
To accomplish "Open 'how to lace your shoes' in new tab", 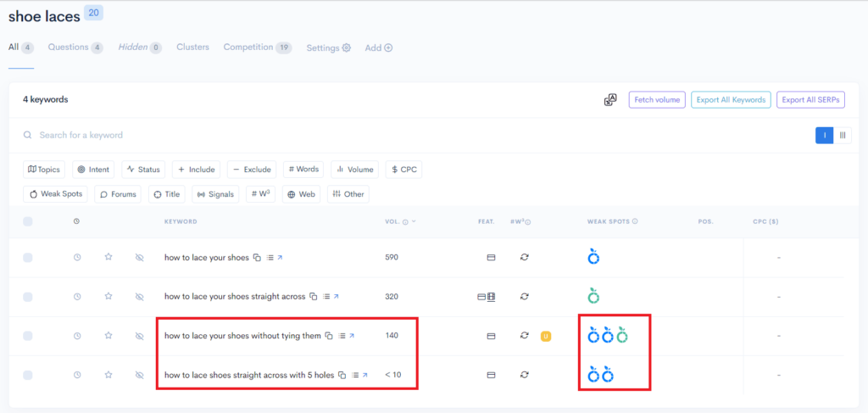I will [x=280, y=258].
